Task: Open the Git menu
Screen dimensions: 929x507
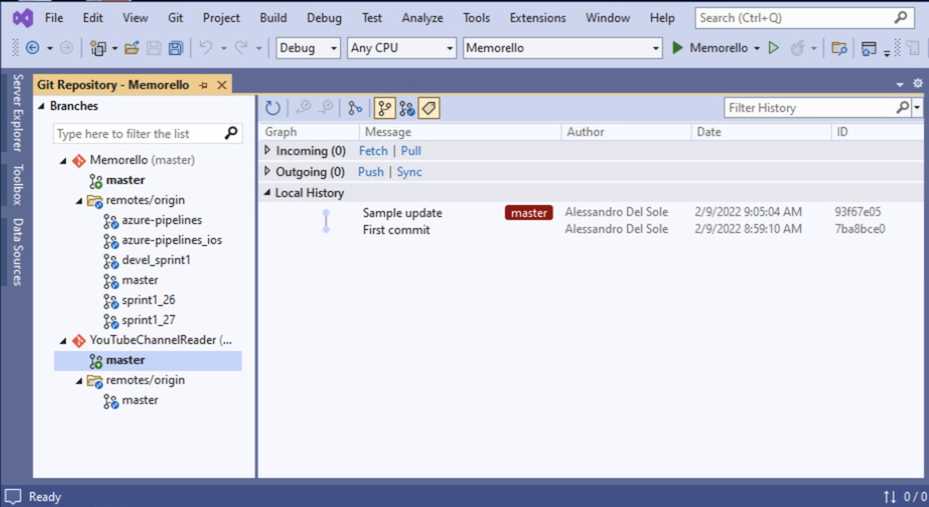Action: 175,18
